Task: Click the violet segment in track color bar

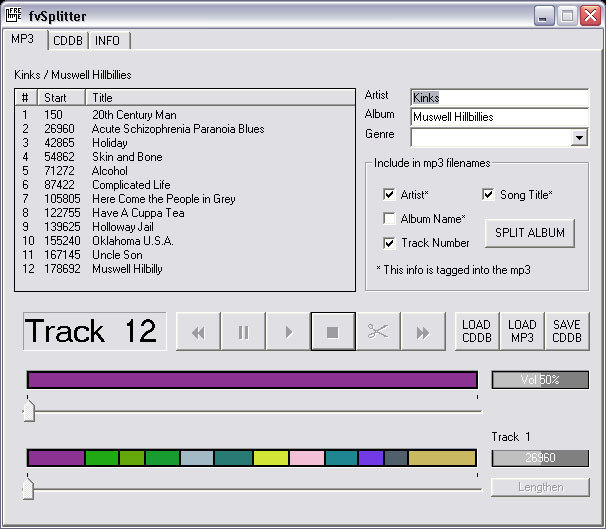Action: tap(371, 458)
